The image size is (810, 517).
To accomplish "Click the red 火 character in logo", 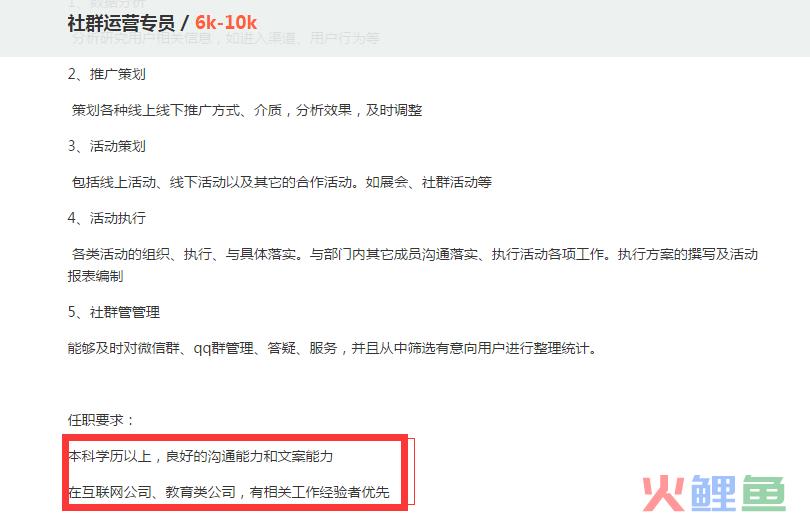I will point(663,493).
